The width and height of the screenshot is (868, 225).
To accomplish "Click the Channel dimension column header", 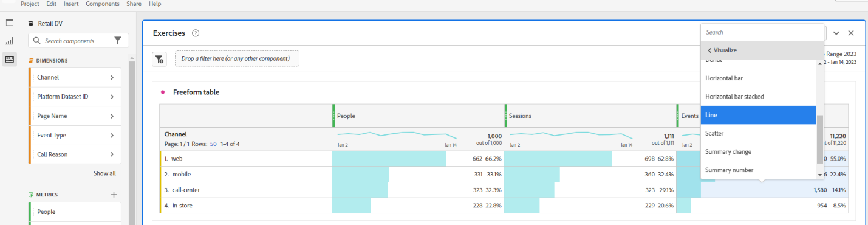I will coord(176,134).
